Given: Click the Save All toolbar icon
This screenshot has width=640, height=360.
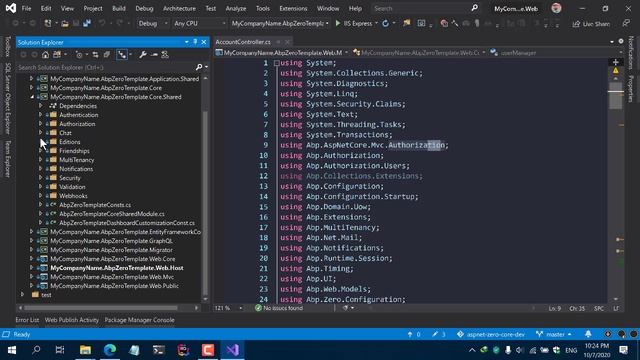Looking at the screenshot, I should tap(87, 24).
